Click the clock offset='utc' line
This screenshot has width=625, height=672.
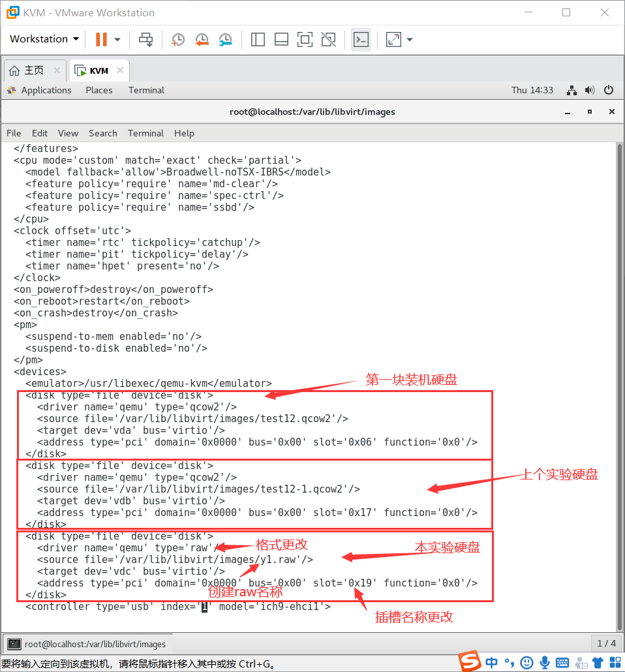(72, 230)
